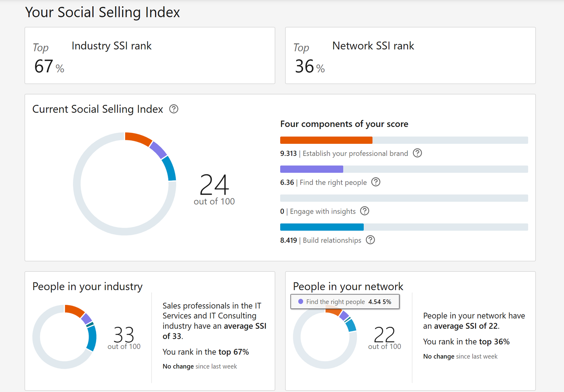Click the orange Establish your professional brand bar

point(326,140)
